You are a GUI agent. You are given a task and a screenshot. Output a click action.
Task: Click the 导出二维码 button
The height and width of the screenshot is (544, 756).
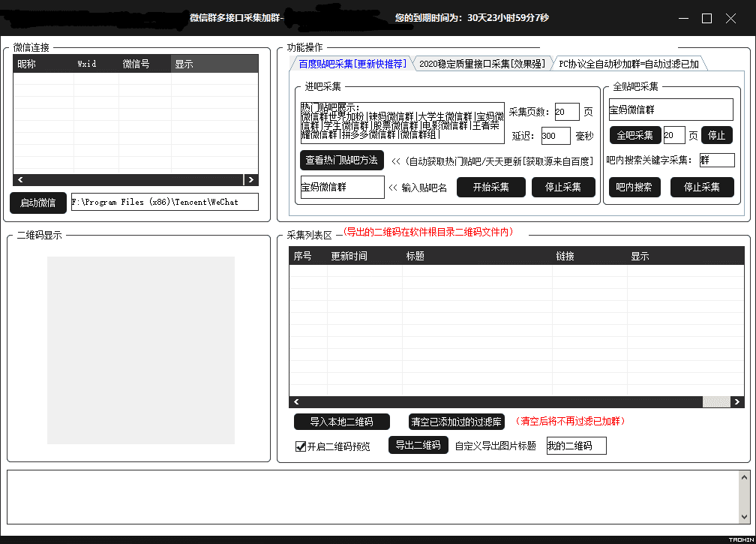pos(418,445)
